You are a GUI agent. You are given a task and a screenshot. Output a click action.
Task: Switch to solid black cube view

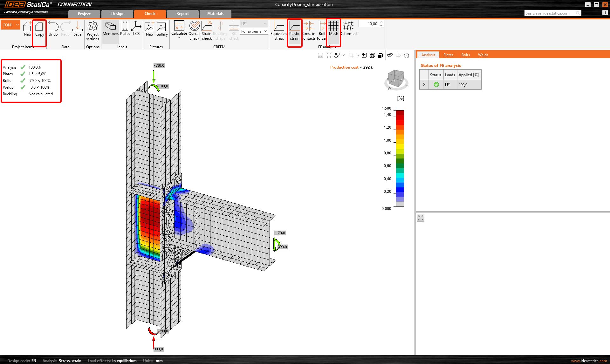tap(381, 55)
